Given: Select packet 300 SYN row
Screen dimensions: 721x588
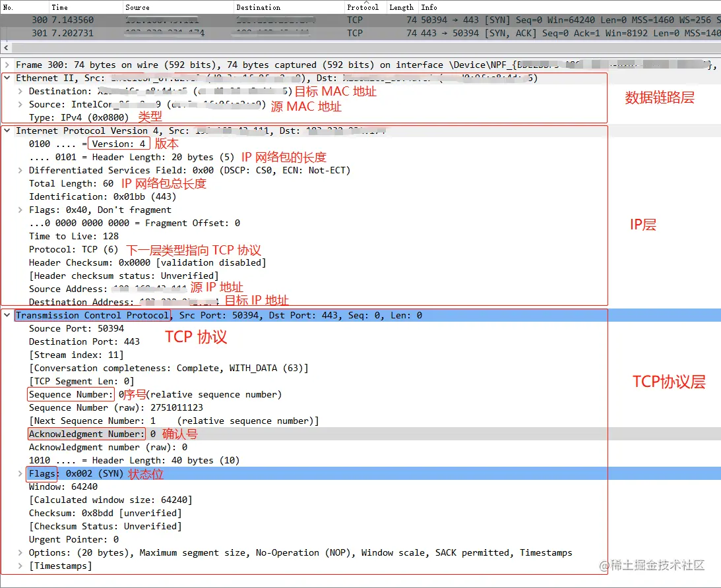Looking at the screenshot, I should [x=360, y=20].
